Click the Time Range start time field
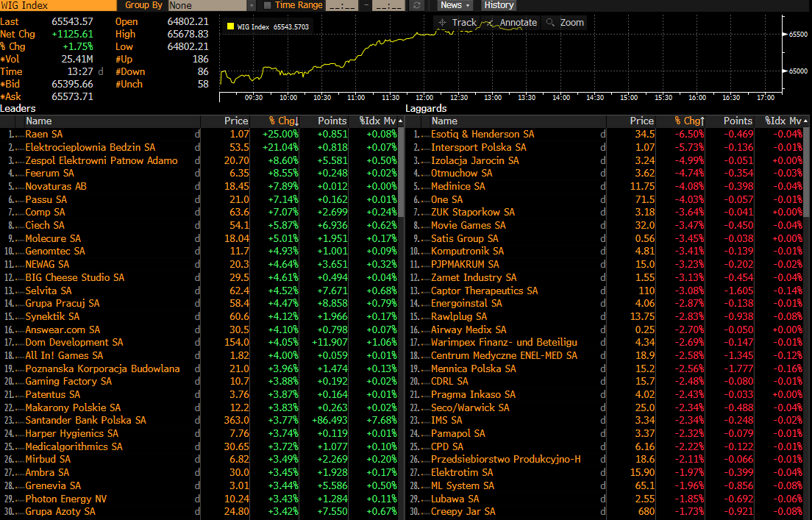Screen dimensions: 812x520 pos(341,5)
